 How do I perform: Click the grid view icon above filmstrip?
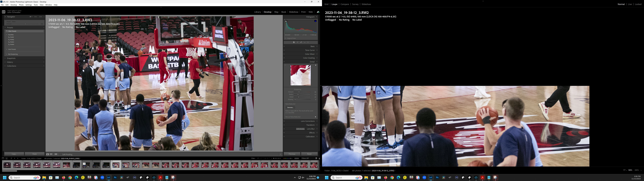point(11,158)
